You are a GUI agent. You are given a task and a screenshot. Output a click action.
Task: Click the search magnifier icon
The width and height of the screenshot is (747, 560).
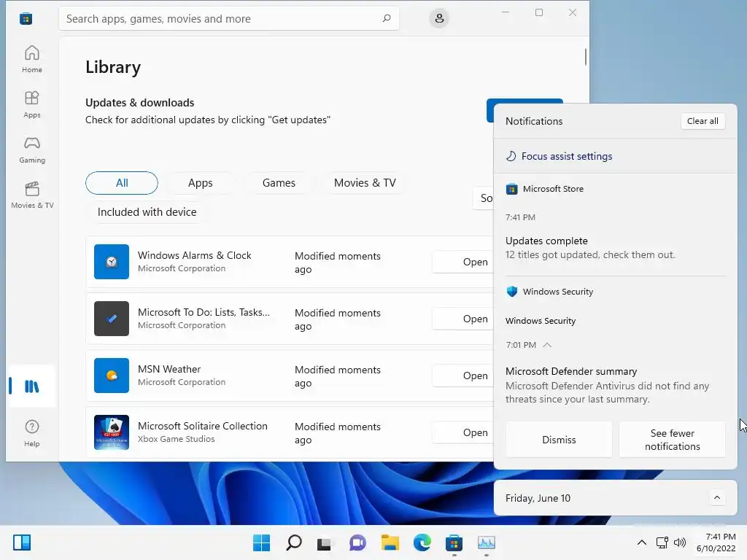click(x=387, y=18)
